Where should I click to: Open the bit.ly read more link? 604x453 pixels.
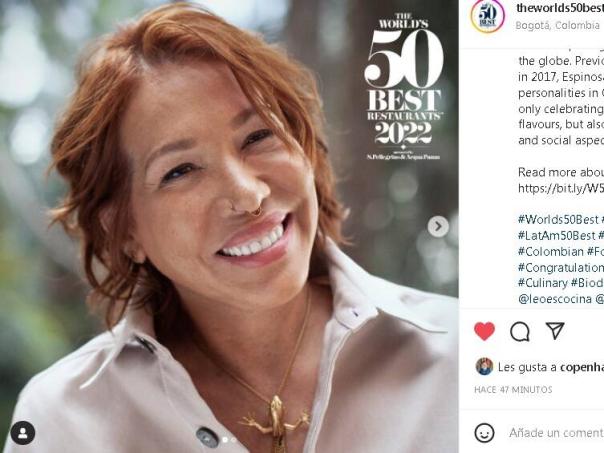pos(560,187)
